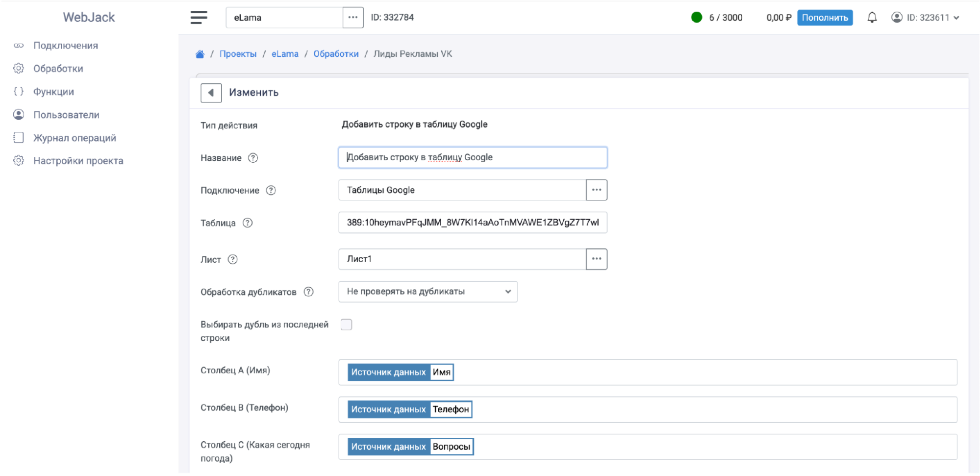The width and height of the screenshot is (980, 476).
Task: Follow the Обработки breadcrumb link
Action: coord(336,54)
